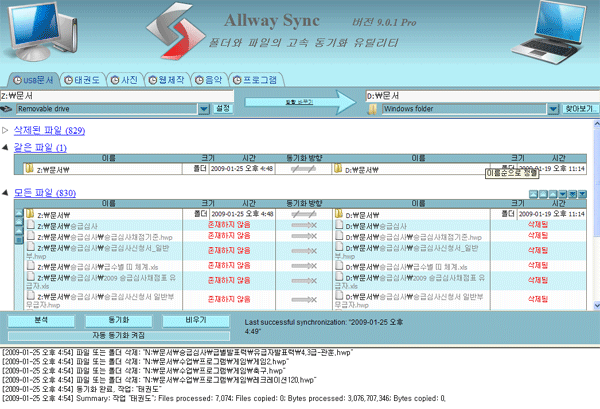
Task: Click the 자동 동기화 켜짐 button
Action: [x=119, y=336]
